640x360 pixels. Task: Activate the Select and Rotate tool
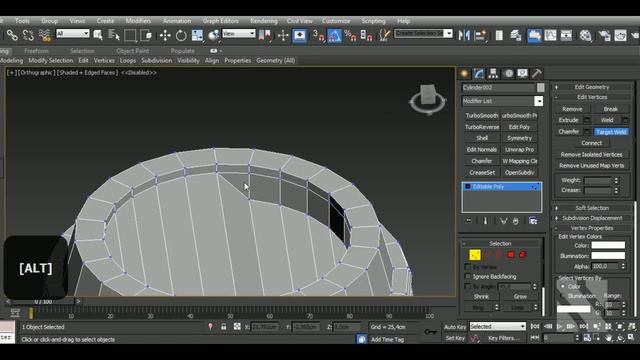pyautogui.click(x=181, y=36)
